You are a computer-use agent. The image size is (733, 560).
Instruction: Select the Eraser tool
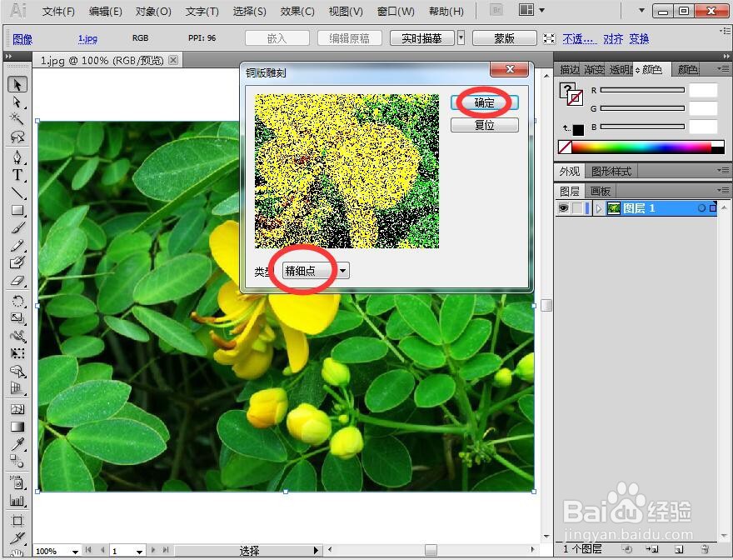click(x=17, y=280)
